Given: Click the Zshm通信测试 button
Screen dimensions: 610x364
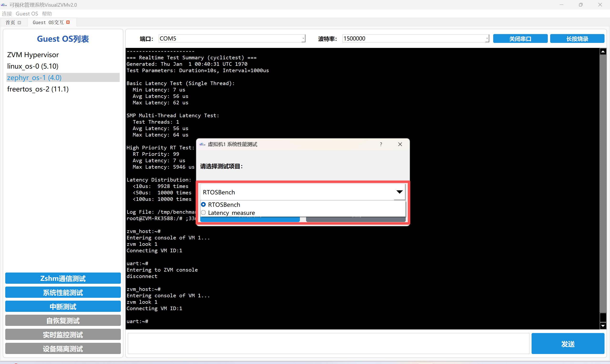Looking at the screenshot, I should (x=63, y=278).
